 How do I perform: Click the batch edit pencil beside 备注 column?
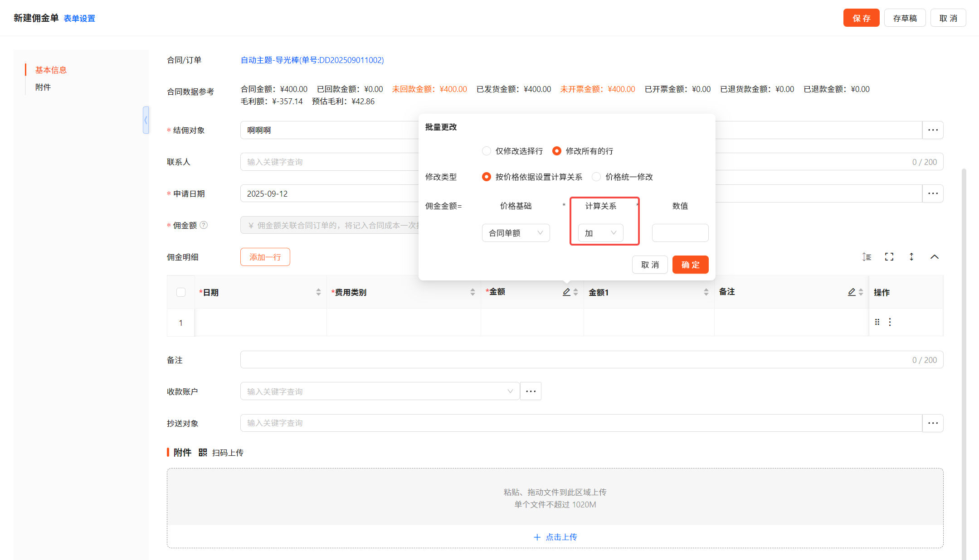852,292
